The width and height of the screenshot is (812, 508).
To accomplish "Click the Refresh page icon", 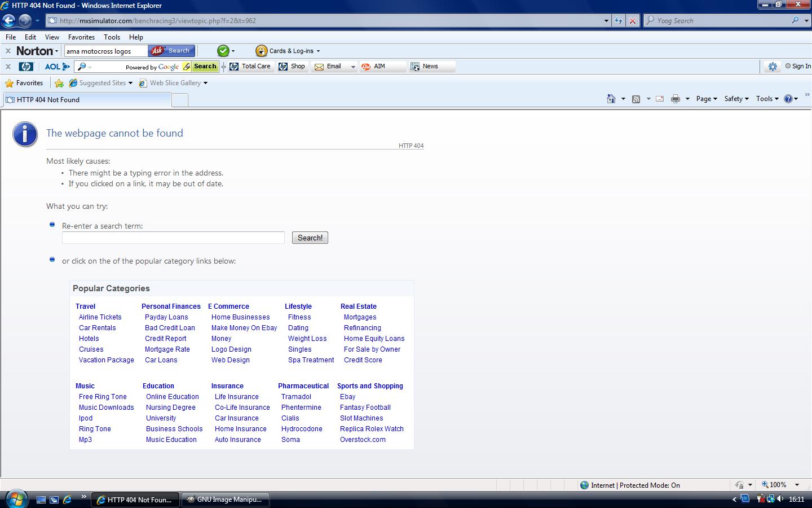I will pyautogui.click(x=619, y=21).
